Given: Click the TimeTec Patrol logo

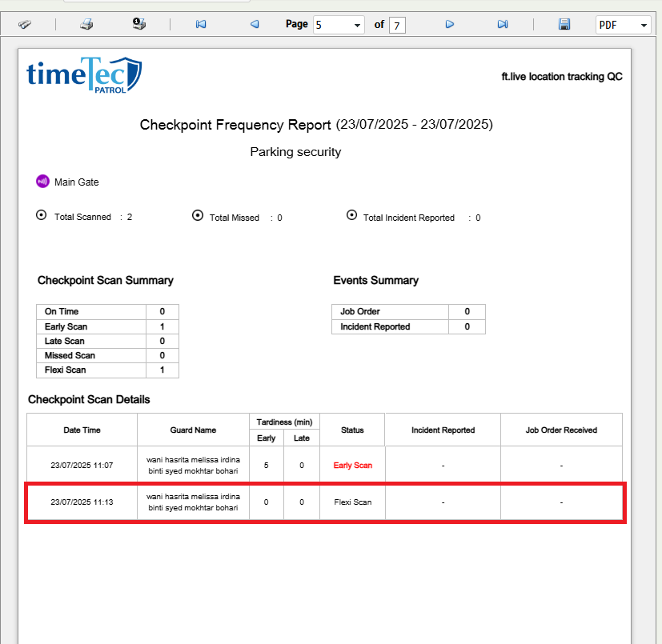Looking at the screenshot, I should 84,75.
